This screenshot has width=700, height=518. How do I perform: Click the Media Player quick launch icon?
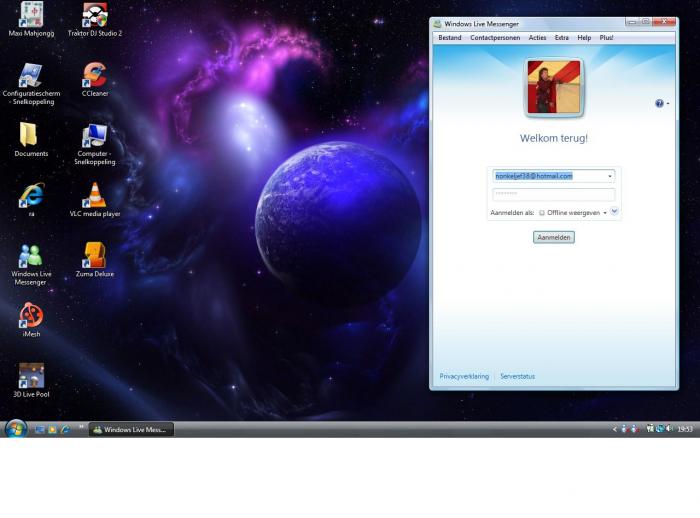(53, 430)
